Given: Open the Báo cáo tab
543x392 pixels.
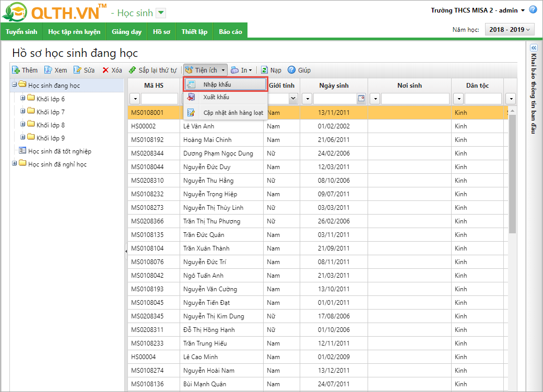Looking at the screenshot, I should [230, 32].
